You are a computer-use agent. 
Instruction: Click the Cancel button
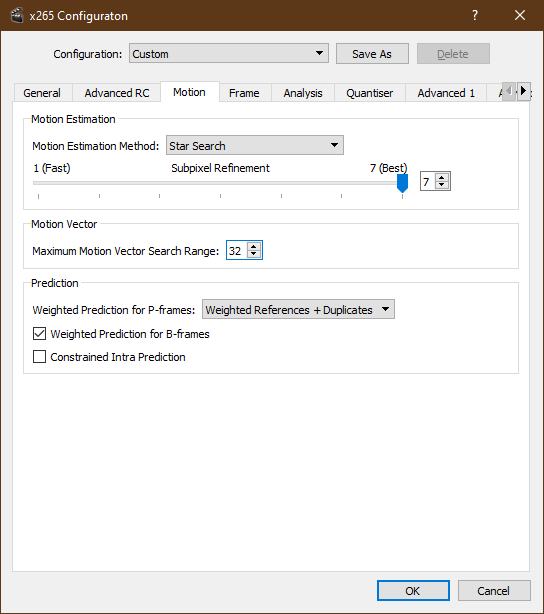click(x=494, y=591)
